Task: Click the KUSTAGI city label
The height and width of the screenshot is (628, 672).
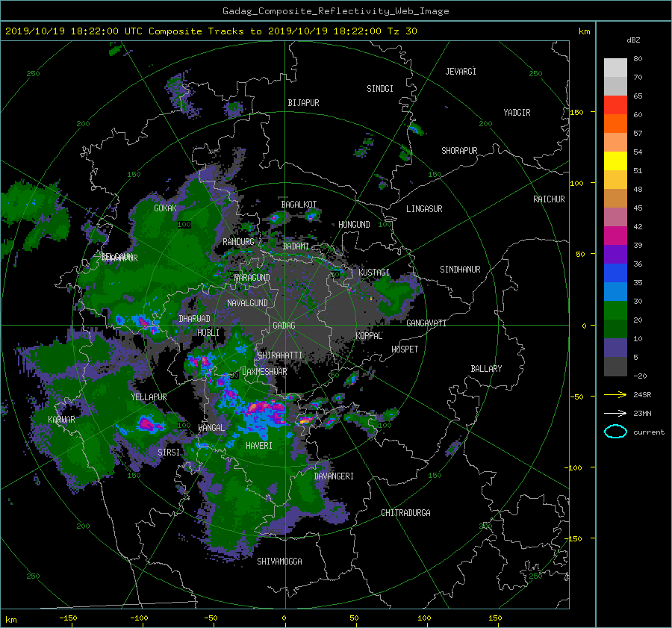Action: (x=374, y=273)
